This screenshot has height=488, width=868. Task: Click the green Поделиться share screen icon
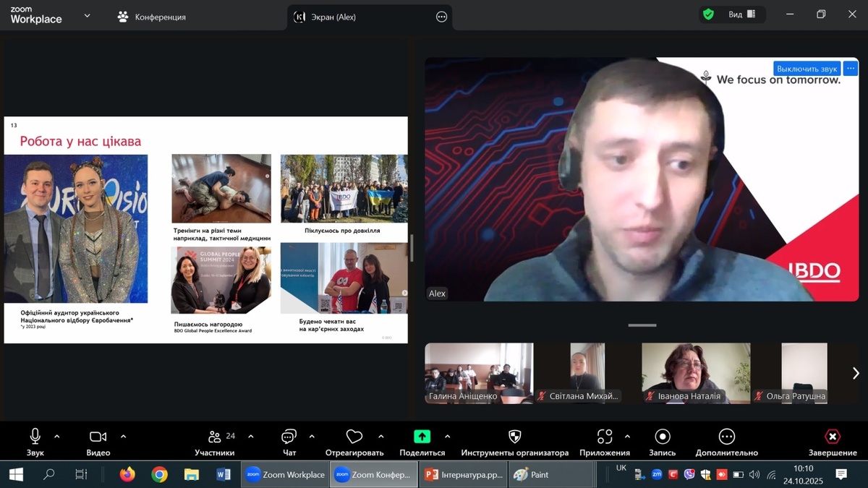coord(422,437)
